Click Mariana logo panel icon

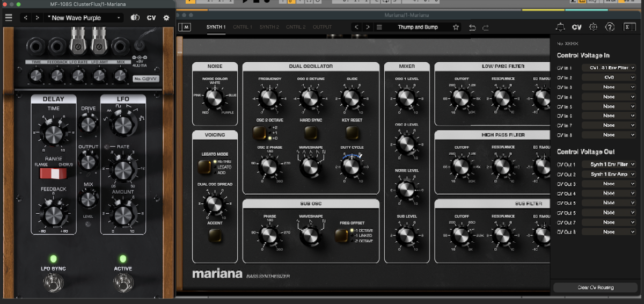pyautogui.click(x=185, y=27)
